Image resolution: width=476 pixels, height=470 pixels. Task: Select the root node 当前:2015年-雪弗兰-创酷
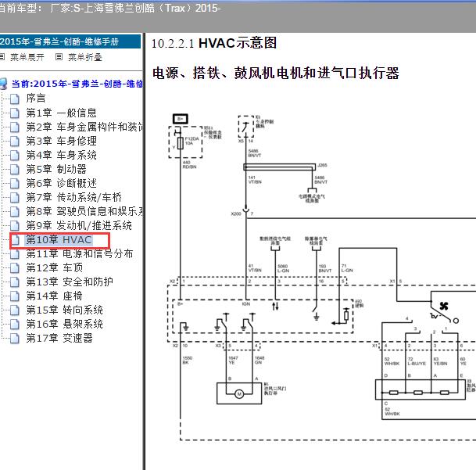click(x=77, y=84)
